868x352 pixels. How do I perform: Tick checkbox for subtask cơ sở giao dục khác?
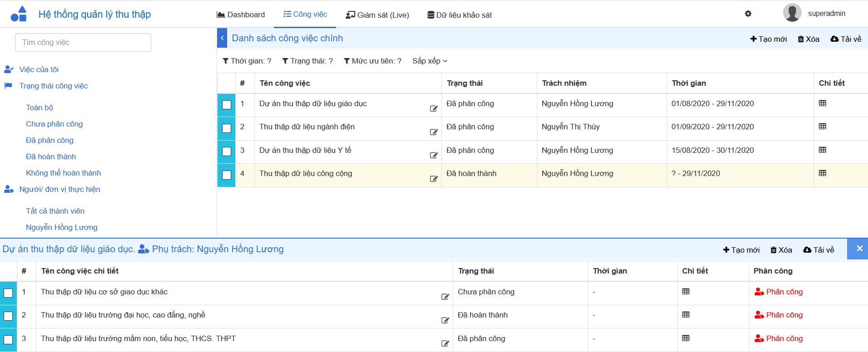8,293
